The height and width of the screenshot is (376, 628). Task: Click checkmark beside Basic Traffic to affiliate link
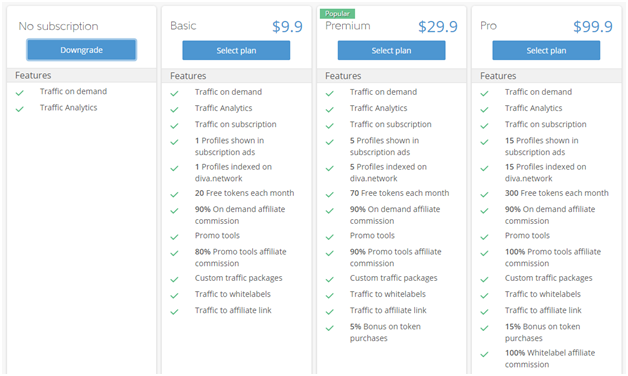pos(174,312)
